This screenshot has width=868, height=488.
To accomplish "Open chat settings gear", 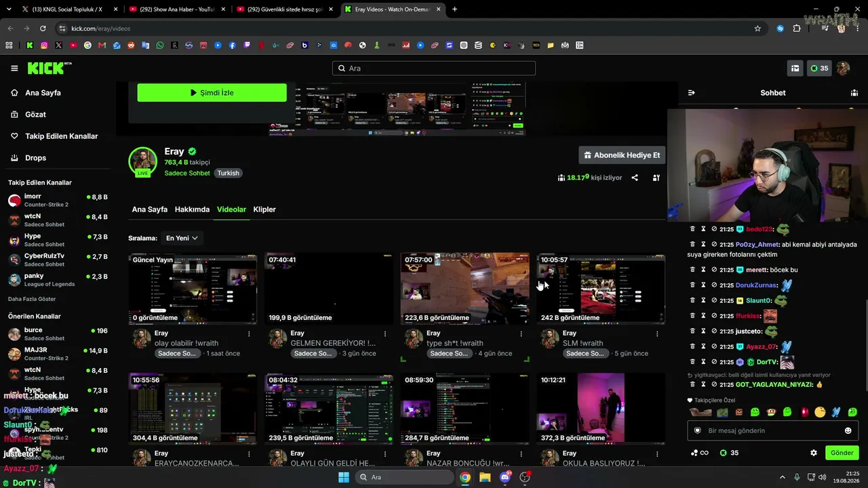I will (x=814, y=453).
